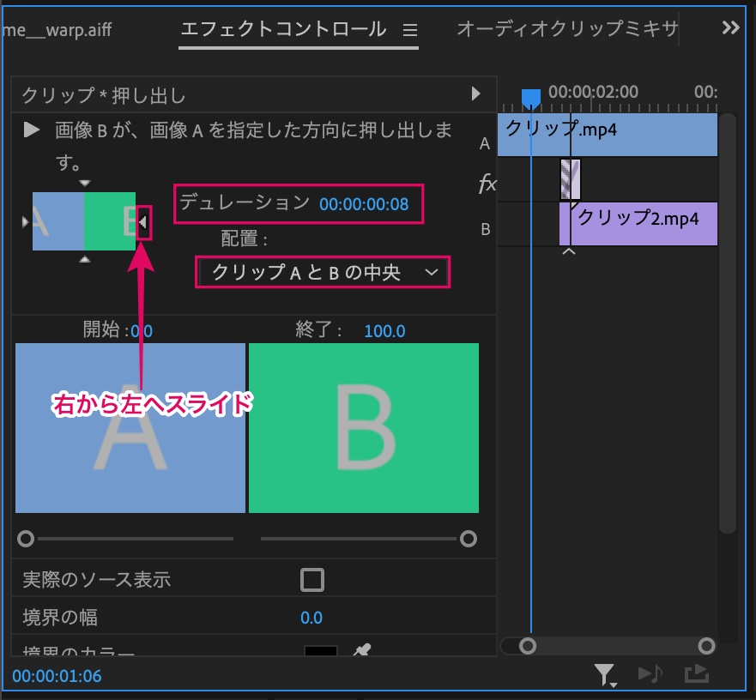Image resolution: width=756 pixels, height=700 pixels.
Task: Enable 実際のソース表示 checkbox
Action: pos(312,580)
